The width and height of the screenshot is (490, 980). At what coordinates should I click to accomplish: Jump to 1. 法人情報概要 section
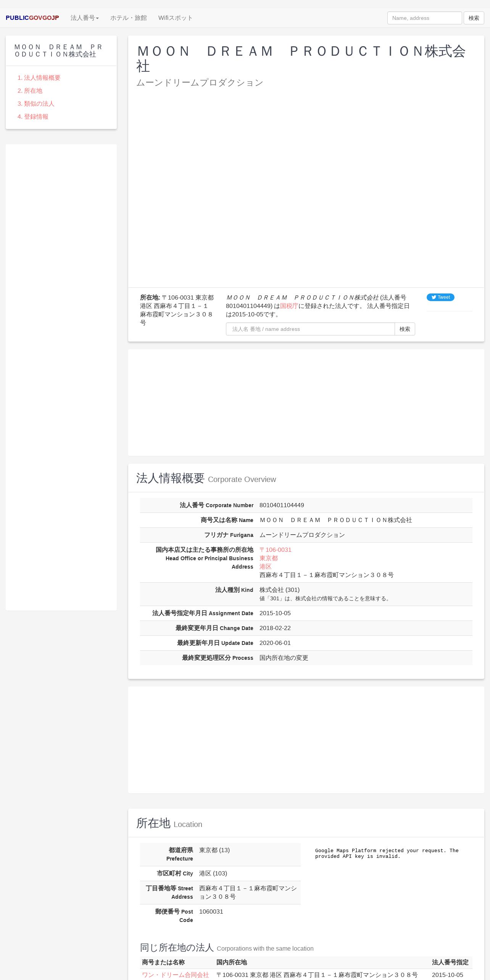(x=39, y=77)
